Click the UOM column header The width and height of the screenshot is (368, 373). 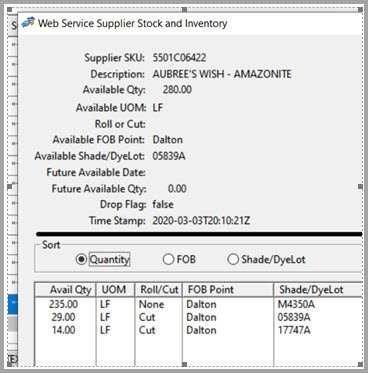click(x=116, y=289)
